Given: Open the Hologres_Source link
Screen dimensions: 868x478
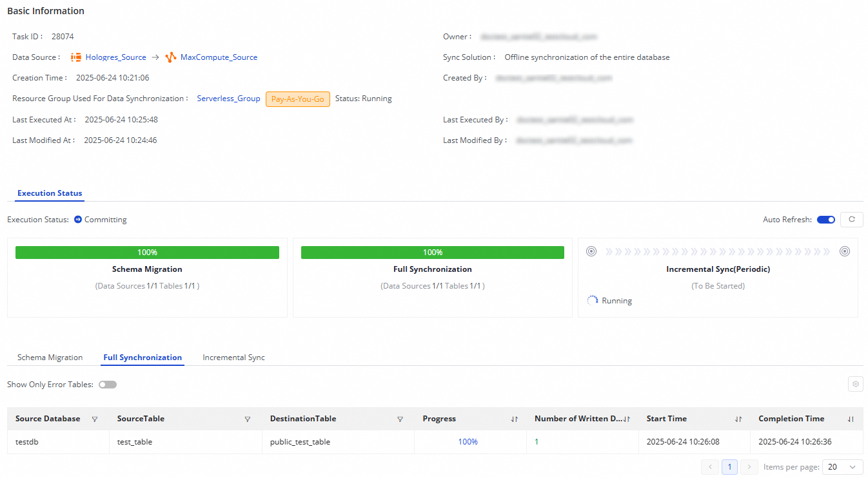Looking at the screenshot, I should coord(116,57).
